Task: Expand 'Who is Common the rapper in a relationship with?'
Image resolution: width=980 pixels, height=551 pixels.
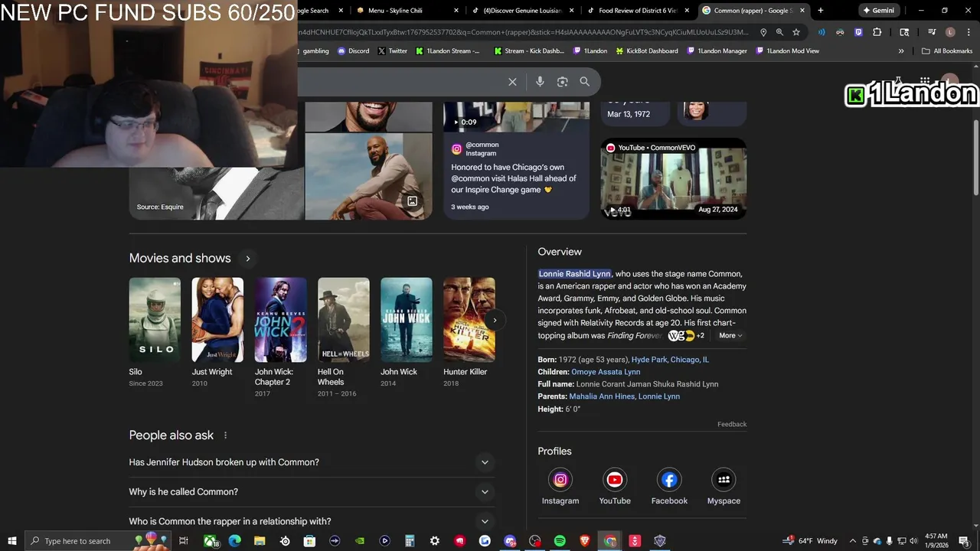Action: [312, 521]
